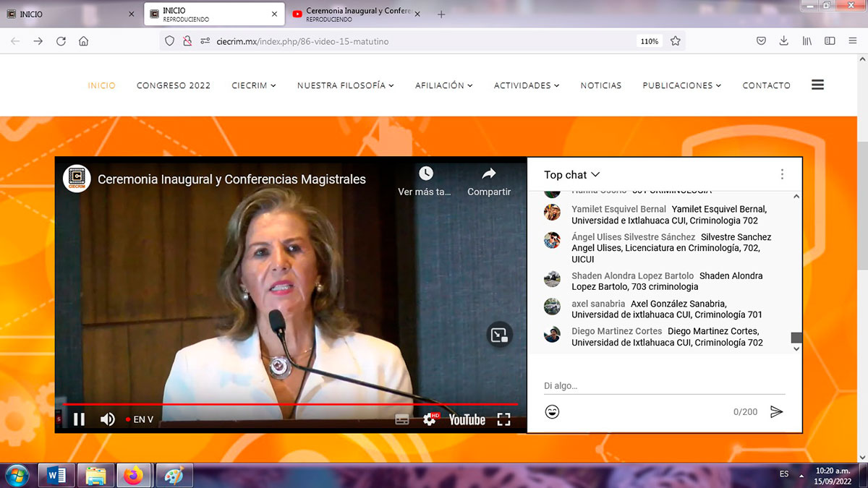Image resolution: width=868 pixels, height=488 pixels.
Task: Click Shaden Alondra Lopez Bartolo's avatar
Action: [552, 279]
